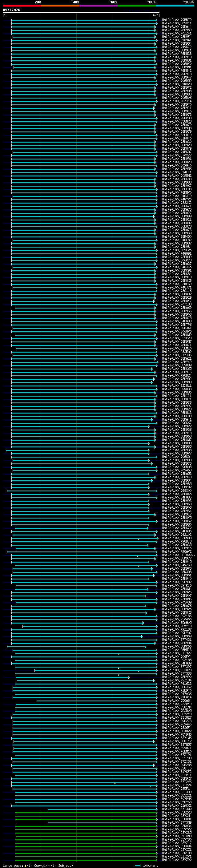Select the UniRef100_A9QBJ8 label
The image size is (197, 868).
[177, 541]
